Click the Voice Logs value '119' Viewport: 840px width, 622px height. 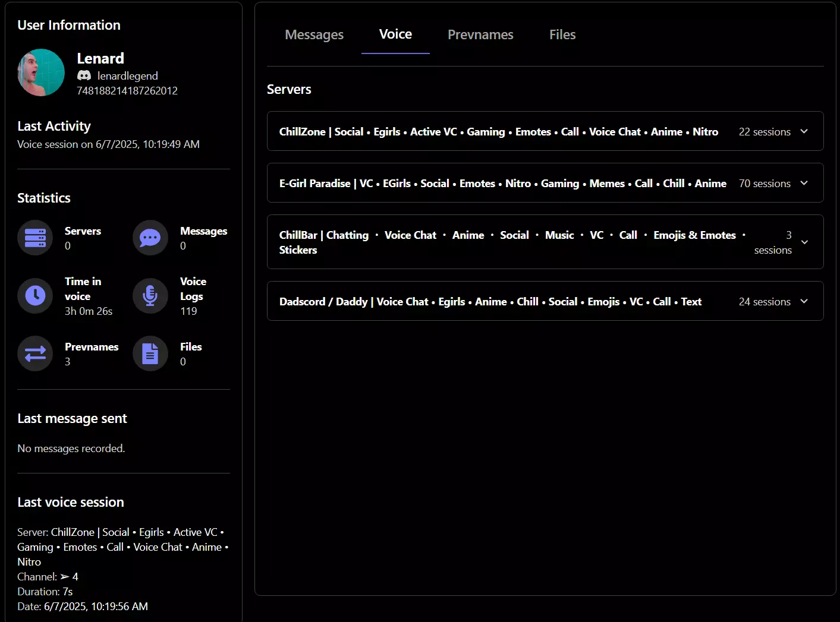pos(188,311)
